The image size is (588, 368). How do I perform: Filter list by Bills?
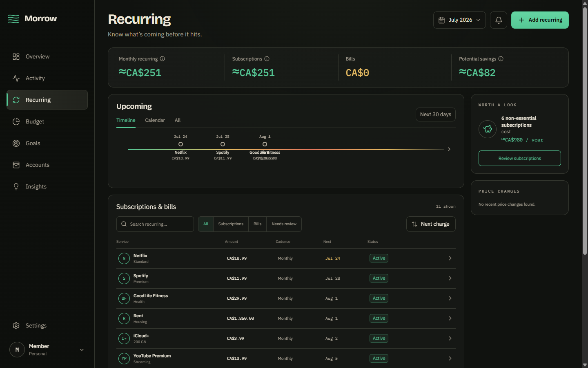tap(257, 224)
